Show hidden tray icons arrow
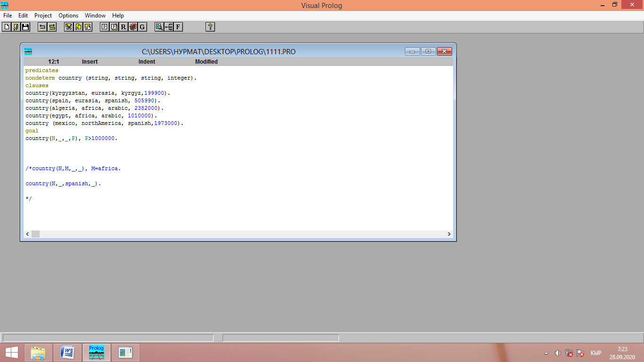This screenshot has width=644, height=362. [x=546, y=353]
